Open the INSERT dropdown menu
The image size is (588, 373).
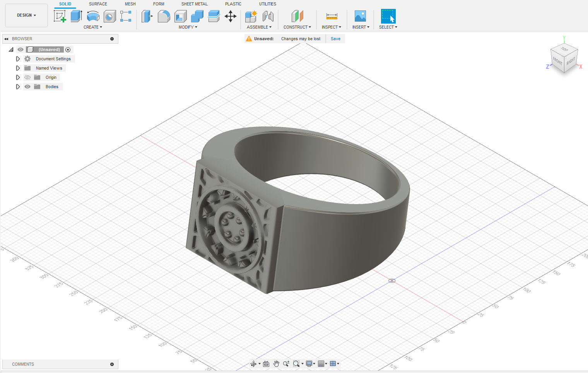[361, 27]
